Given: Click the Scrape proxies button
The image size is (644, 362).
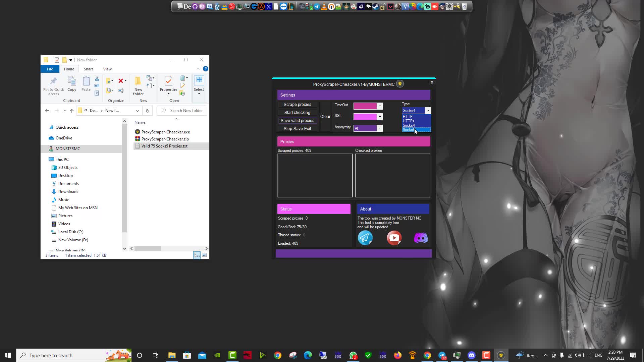Looking at the screenshot, I should [297, 105].
